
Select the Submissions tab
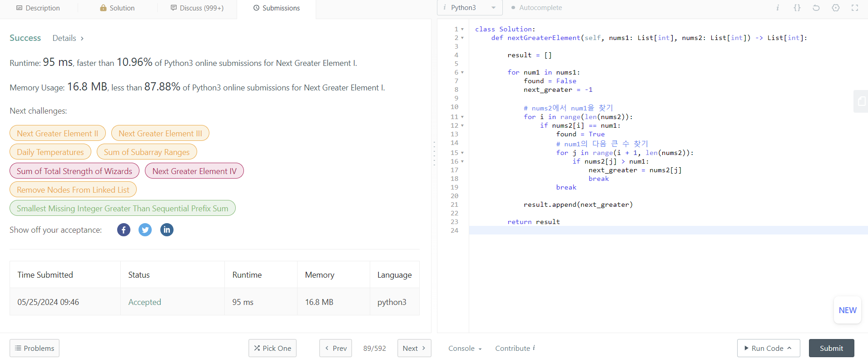point(276,8)
